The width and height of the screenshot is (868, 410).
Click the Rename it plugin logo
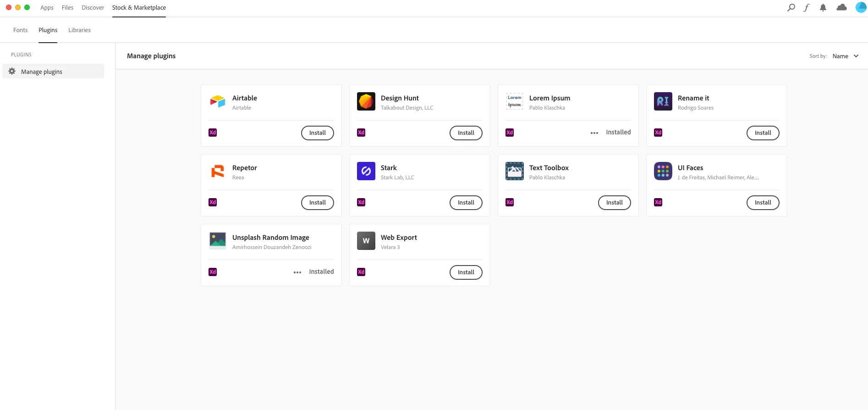point(663,101)
